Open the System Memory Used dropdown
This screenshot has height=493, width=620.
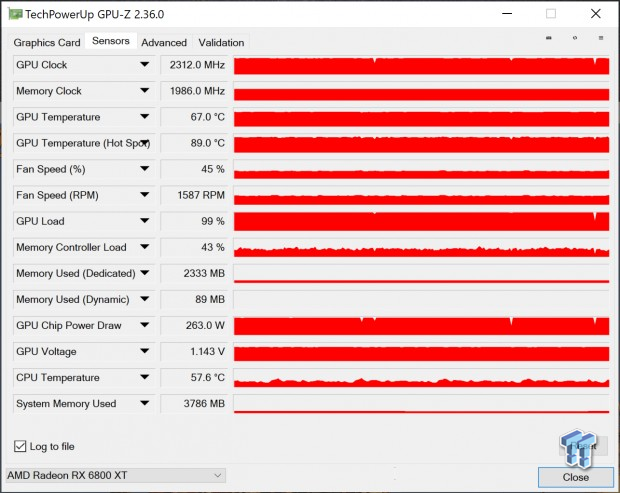click(x=145, y=404)
